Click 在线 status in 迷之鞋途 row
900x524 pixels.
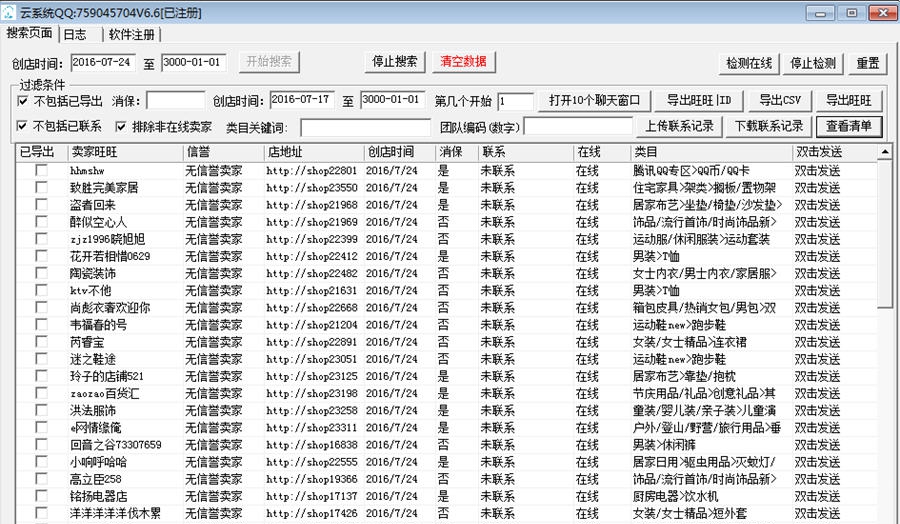pyautogui.click(x=587, y=359)
